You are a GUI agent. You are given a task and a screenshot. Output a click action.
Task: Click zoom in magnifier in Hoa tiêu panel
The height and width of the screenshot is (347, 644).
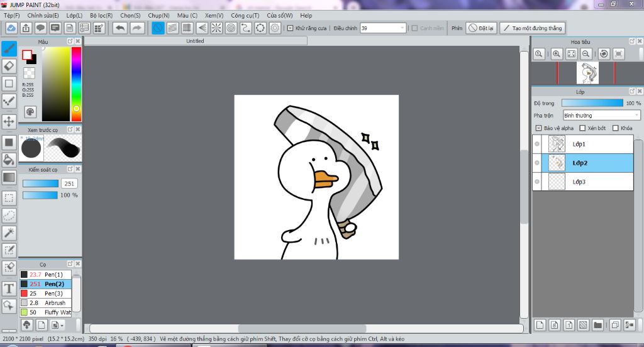557,54
